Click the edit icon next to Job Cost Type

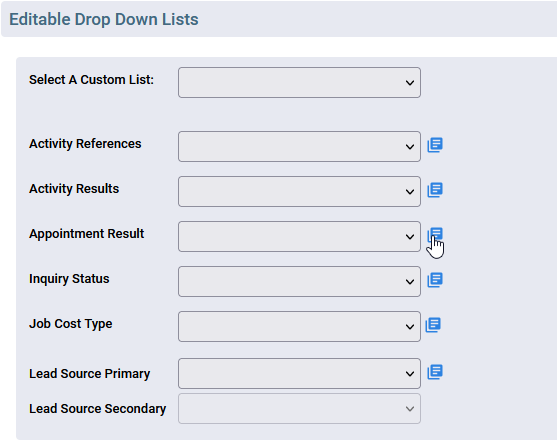(x=433, y=325)
